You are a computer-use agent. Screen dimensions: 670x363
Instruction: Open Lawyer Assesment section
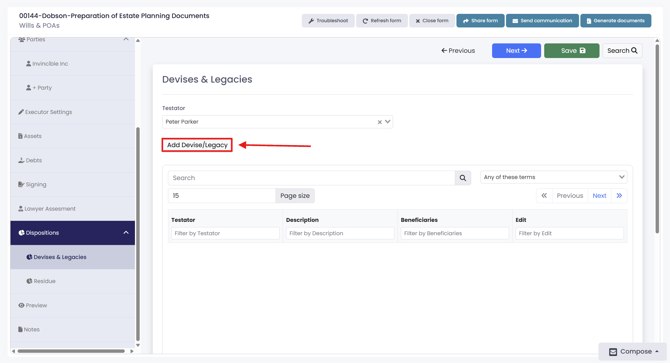[73, 208]
